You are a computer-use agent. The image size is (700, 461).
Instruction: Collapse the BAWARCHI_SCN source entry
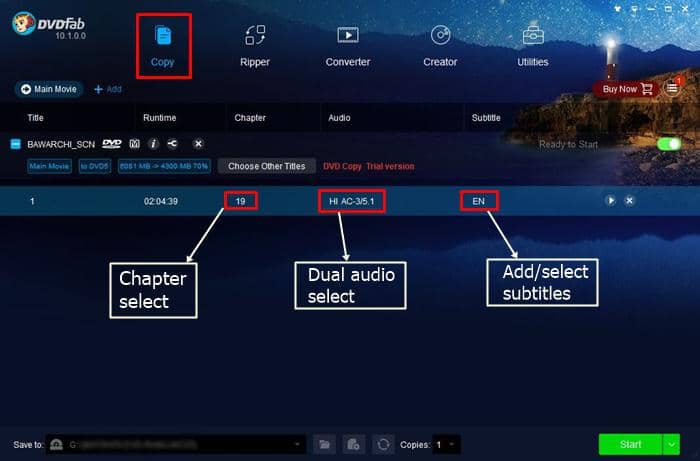coord(15,144)
